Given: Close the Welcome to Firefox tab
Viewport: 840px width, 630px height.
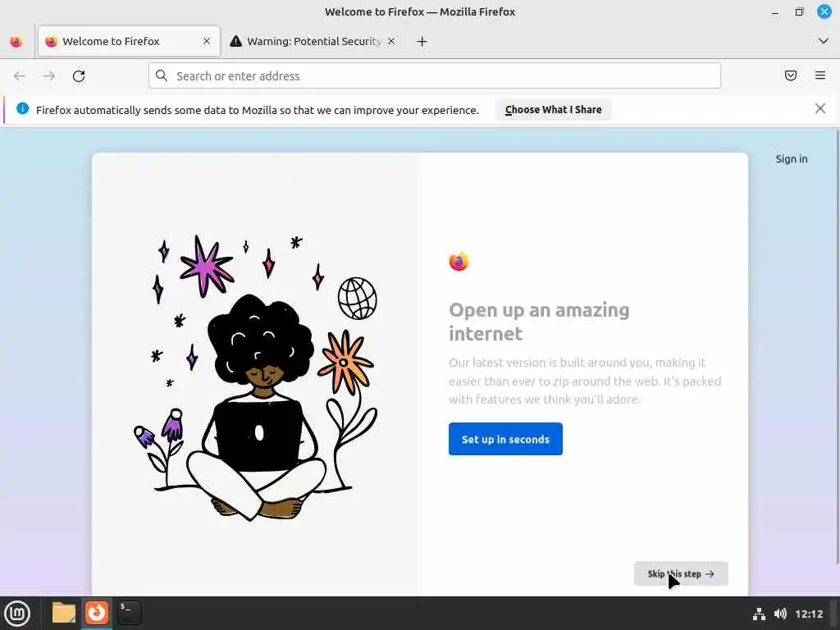Looking at the screenshot, I should (x=207, y=41).
